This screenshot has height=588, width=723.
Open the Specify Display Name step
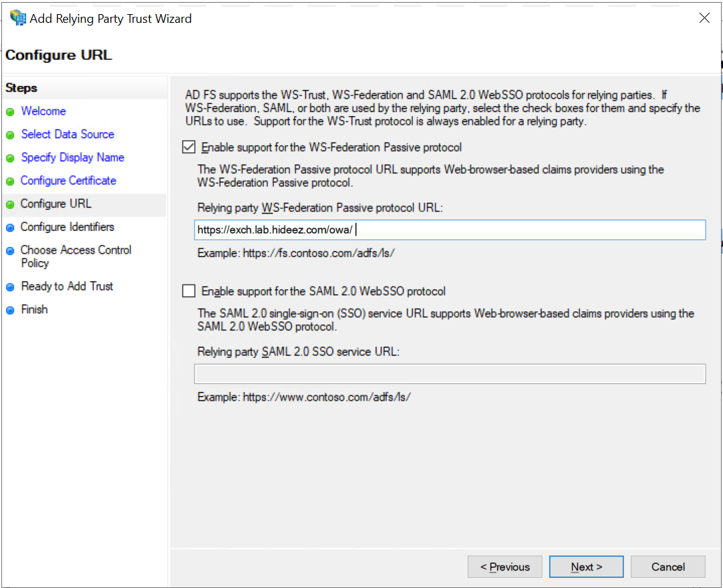(73, 158)
